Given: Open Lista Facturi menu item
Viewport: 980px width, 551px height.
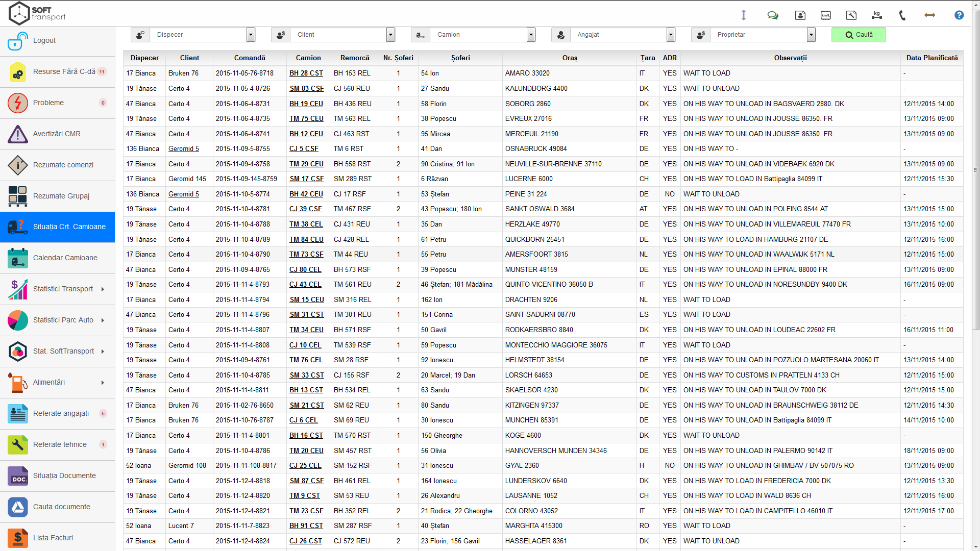Looking at the screenshot, I should (x=57, y=538).
